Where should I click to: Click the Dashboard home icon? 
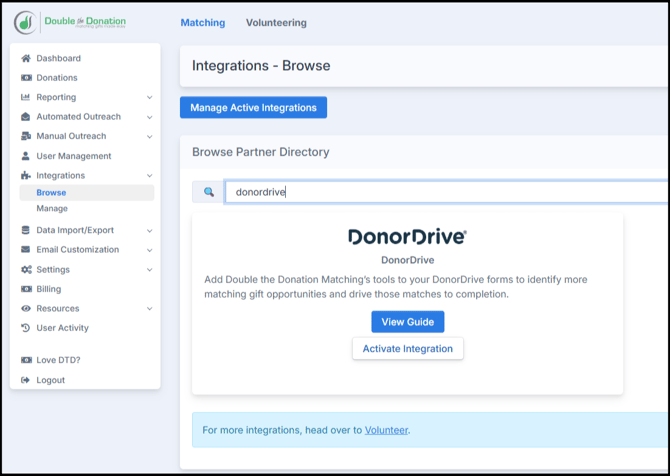point(26,58)
